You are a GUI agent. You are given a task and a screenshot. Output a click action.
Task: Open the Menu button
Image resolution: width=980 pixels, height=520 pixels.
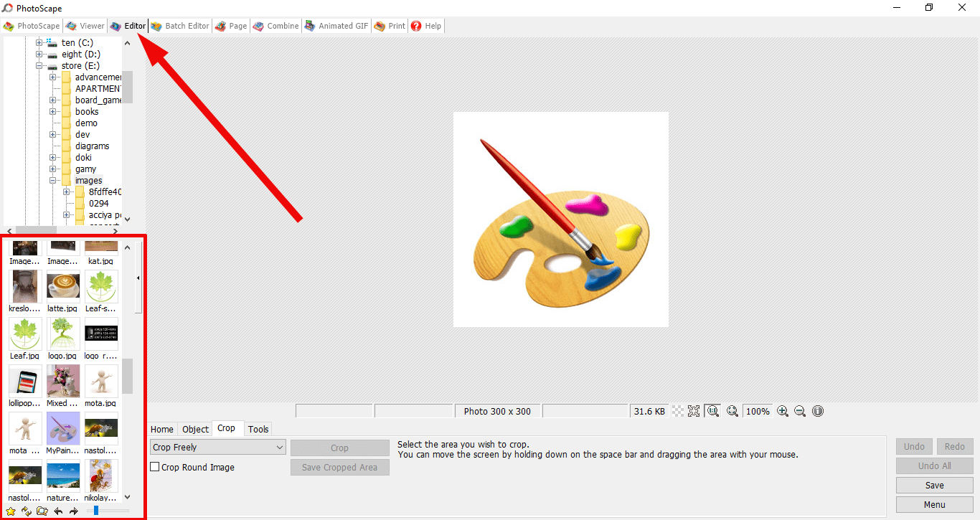click(934, 504)
